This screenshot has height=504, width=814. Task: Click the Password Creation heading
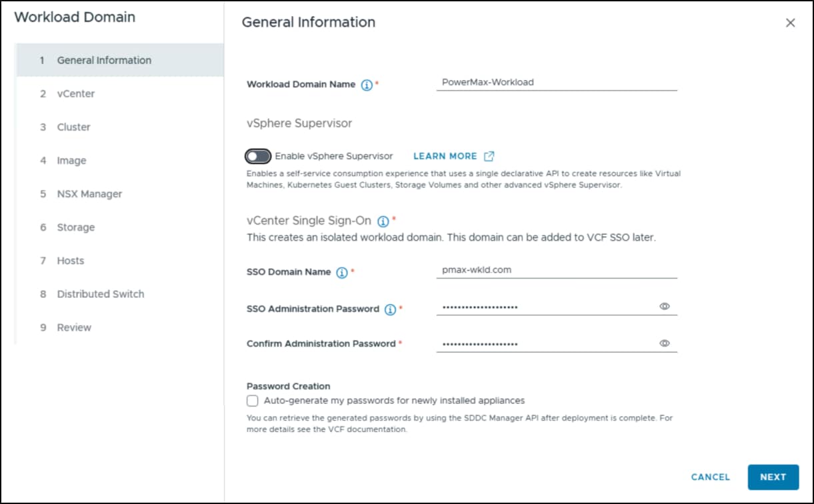[x=289, y=386]
